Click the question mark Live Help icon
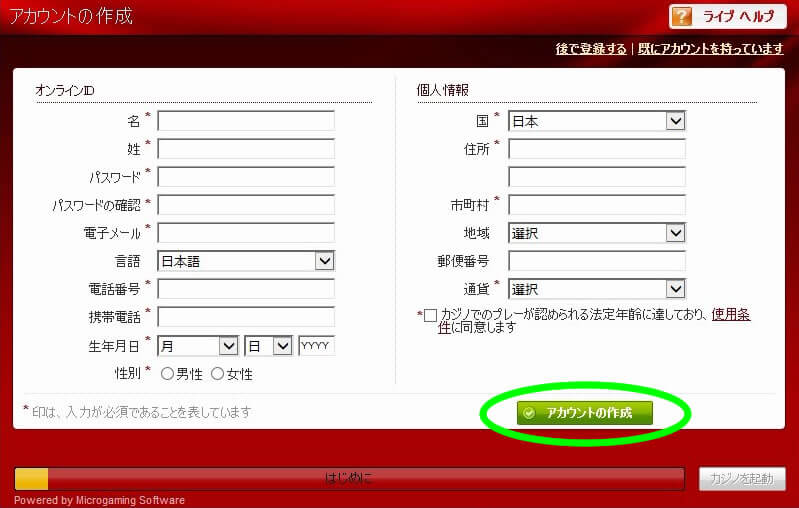 coord(682,17)
